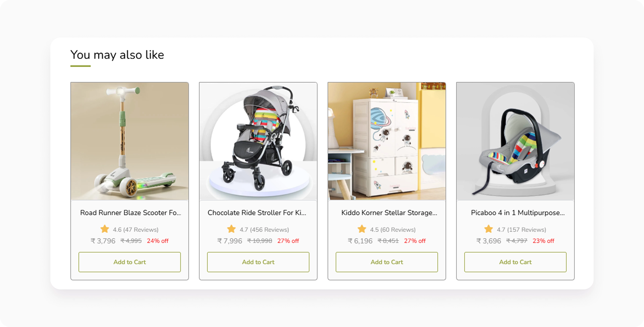Add Kiddo Korner Stellar Storage to cart
This screenshot has height=327, width=644.
pos(387,262)
